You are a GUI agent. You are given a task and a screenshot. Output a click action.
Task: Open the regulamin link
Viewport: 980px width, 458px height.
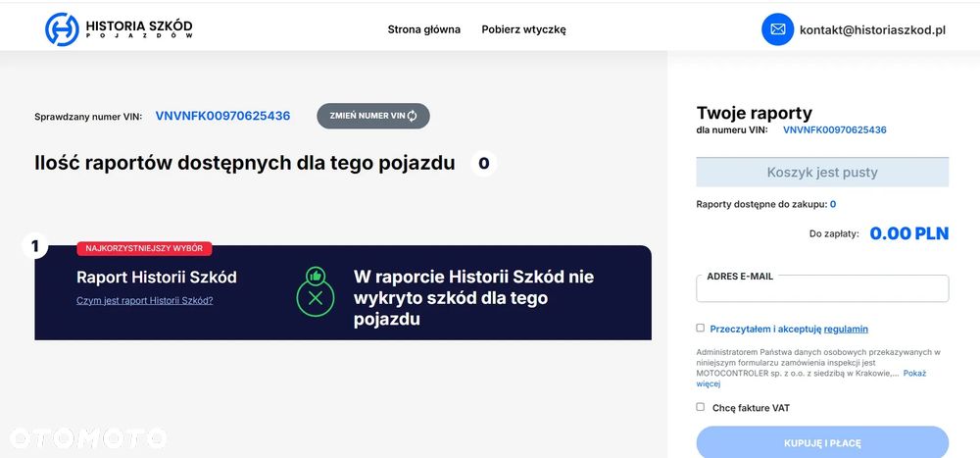click(x=846, y=330)
